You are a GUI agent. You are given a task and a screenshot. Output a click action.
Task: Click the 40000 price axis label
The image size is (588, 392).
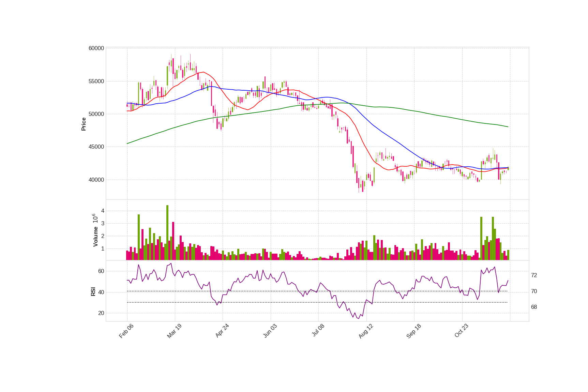click(96, 180)
